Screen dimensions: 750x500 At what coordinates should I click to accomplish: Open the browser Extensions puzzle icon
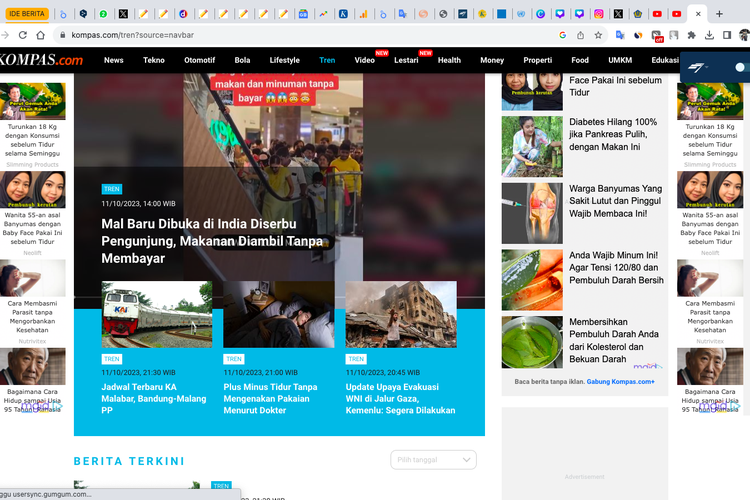point(690,34)
